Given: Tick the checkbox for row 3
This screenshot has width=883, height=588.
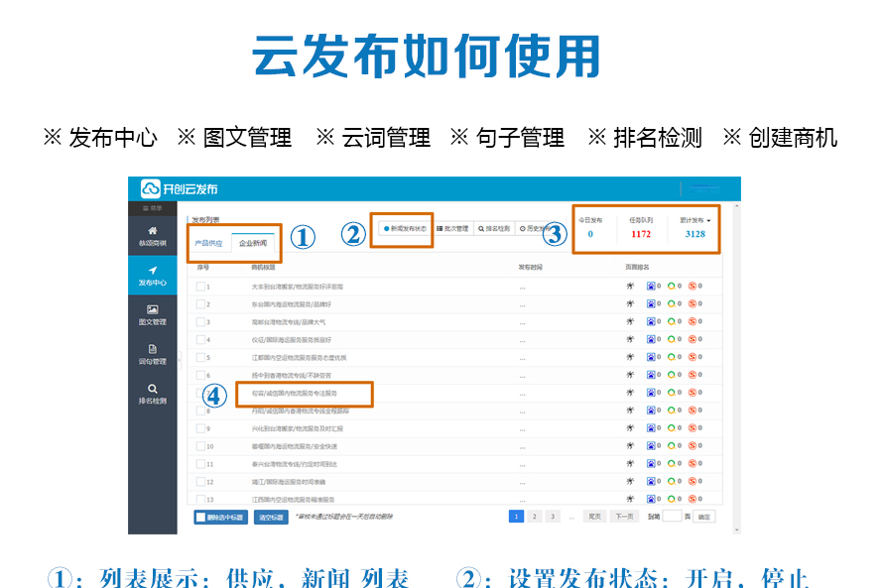Looking at the screenshot, I should [200, 322].
